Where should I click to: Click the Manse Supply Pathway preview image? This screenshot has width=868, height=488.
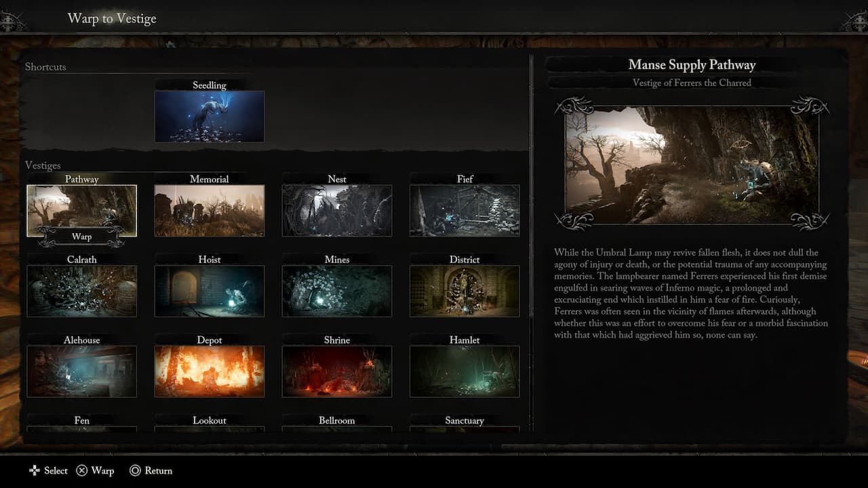pyautogui.click(x=692, y=164)
